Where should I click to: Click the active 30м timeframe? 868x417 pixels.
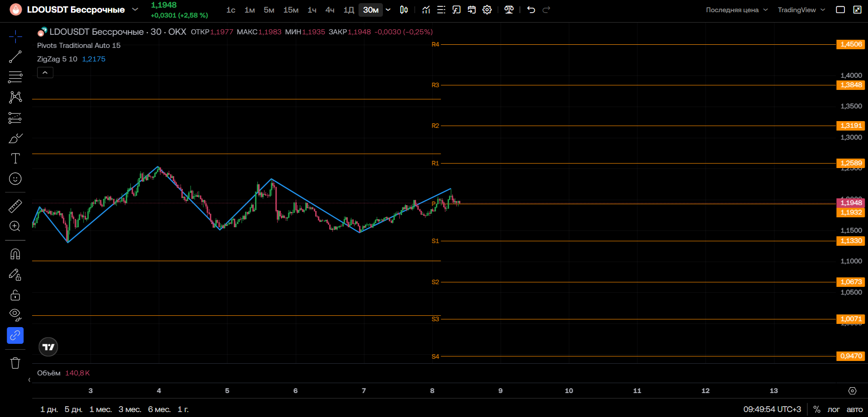371,10
